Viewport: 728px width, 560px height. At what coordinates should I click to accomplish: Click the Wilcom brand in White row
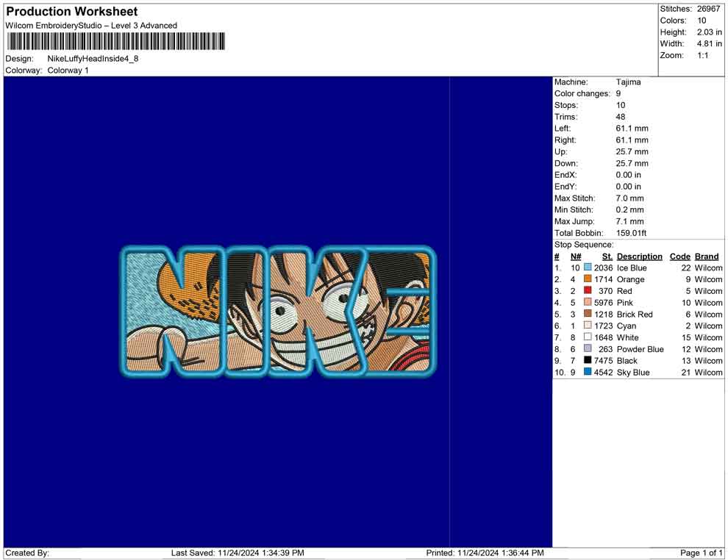point(708,337)
